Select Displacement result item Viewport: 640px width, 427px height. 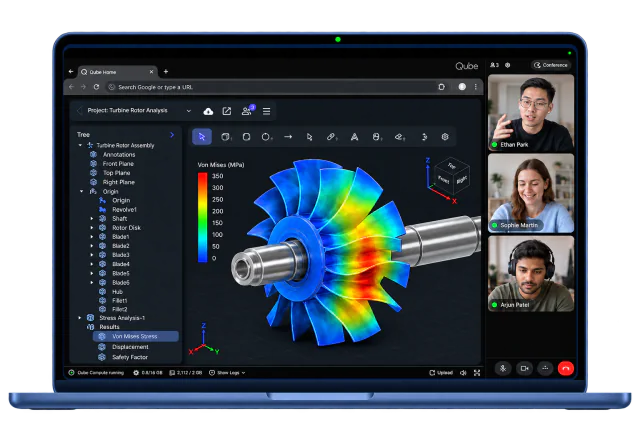click(130, 347)
